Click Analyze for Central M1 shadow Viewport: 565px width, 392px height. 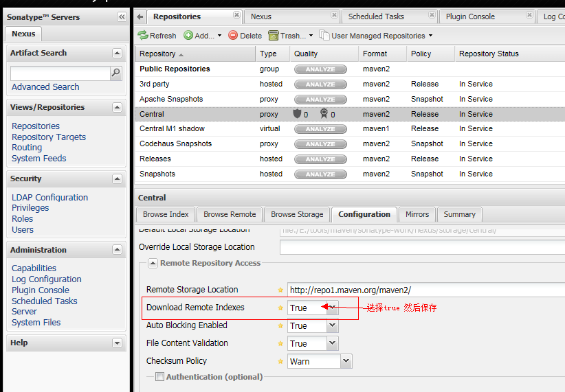(320, 129)
